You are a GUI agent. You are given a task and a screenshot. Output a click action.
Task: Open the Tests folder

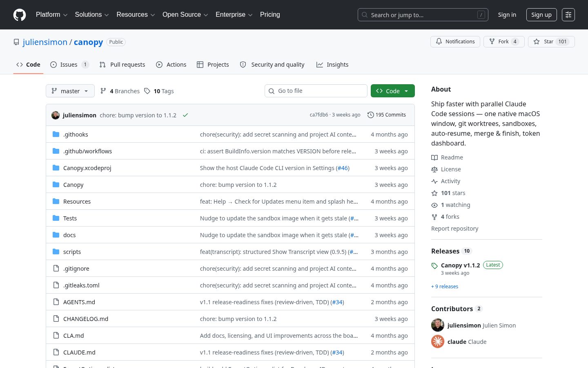pos(70,218)
